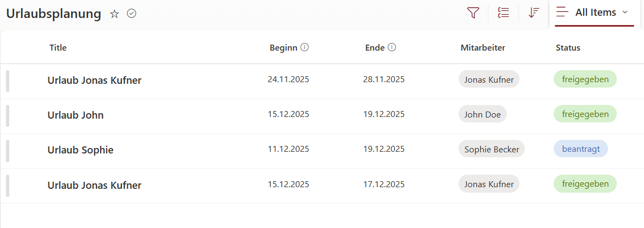Open the sort icon in toolbar
The image size is (644, 228).
[534, 13]
